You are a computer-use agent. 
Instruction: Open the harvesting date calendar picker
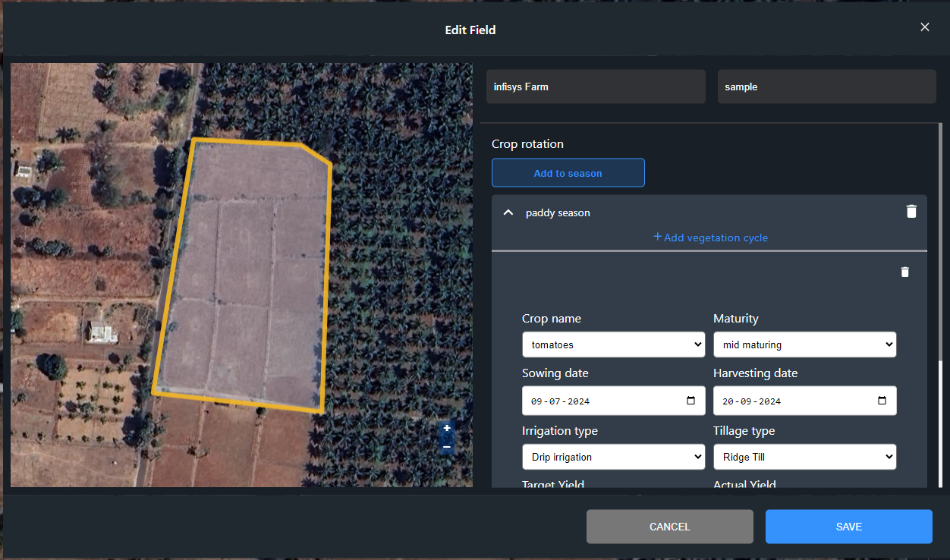[882, 401]
